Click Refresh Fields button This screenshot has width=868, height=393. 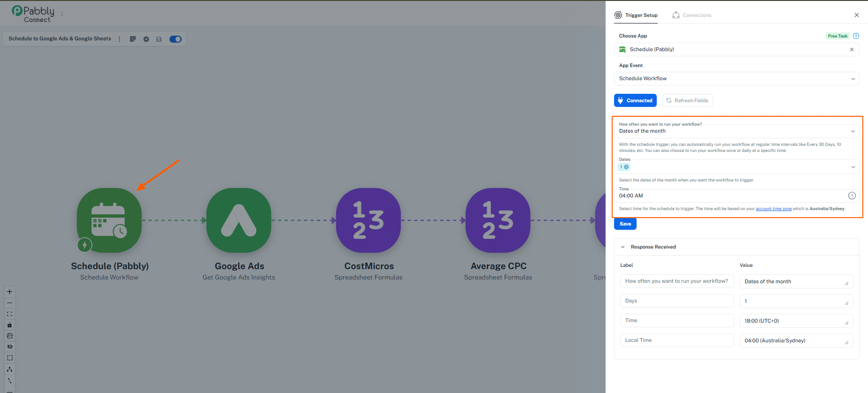click(687, 100)
